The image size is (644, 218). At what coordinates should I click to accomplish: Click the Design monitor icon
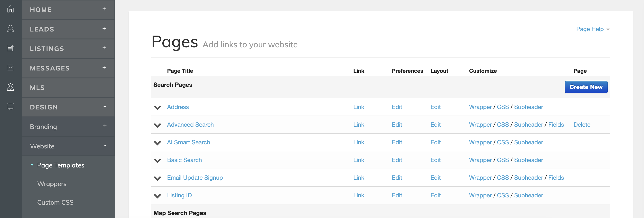[10, 107]
